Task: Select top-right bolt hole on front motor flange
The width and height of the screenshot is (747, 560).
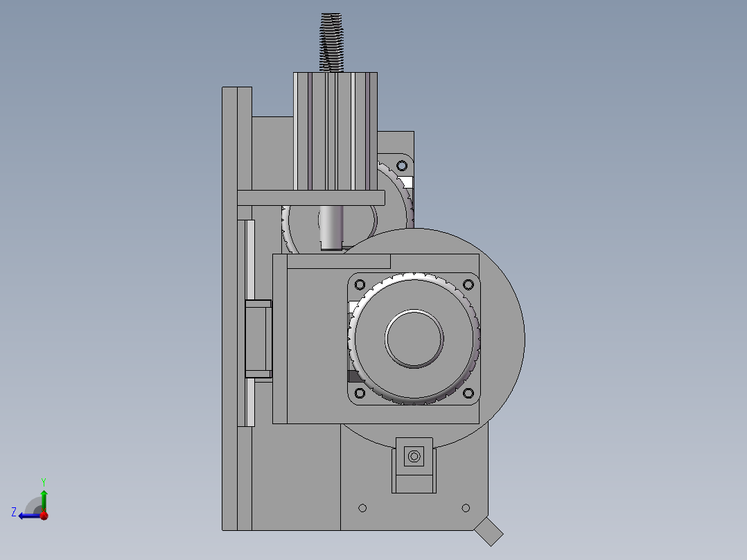Action: (x=468, y=285)
